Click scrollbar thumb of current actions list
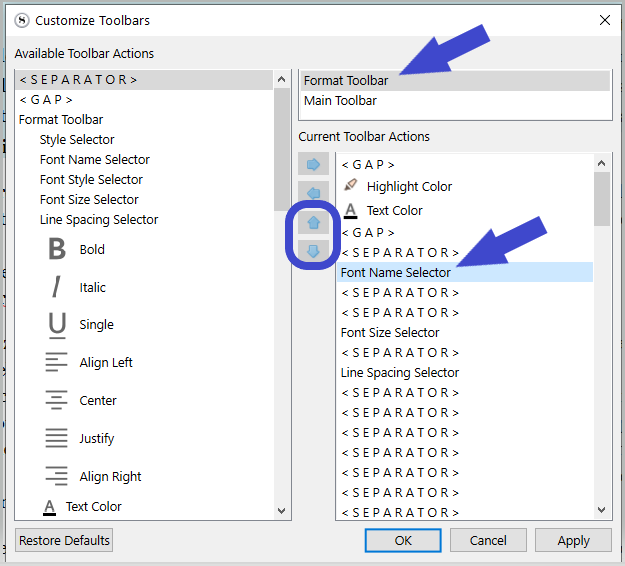The height and width of the screenshot is (566, 625). tap(601, 199)
